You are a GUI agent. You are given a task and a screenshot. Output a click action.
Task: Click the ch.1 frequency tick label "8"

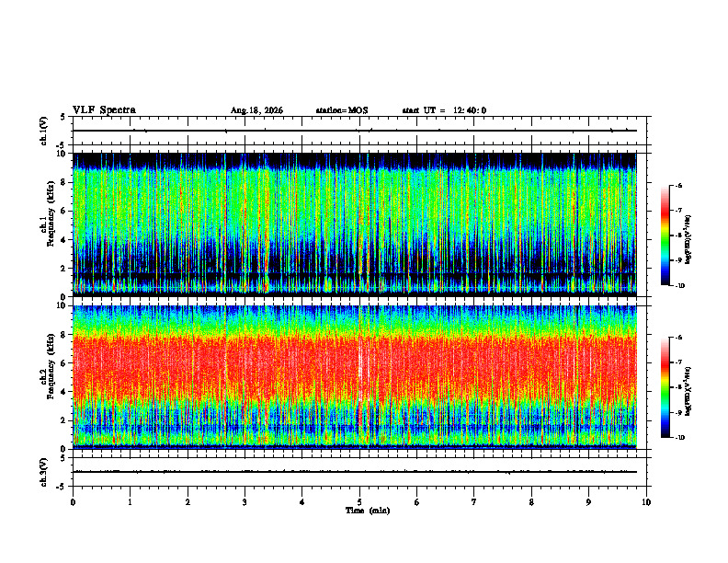coord(63,182)
